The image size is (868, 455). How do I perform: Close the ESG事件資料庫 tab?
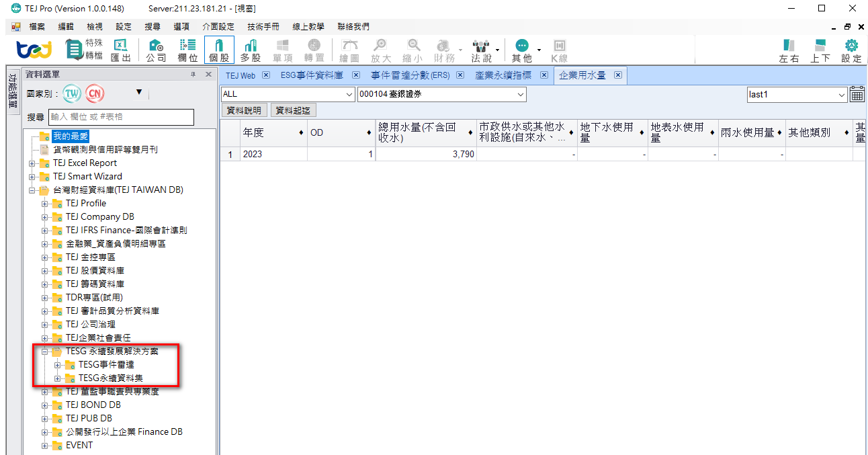(x=356, y=75)
